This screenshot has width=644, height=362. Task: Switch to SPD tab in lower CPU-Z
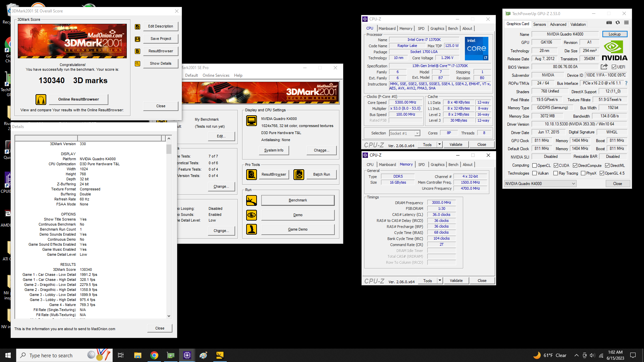tap(422, 165)
